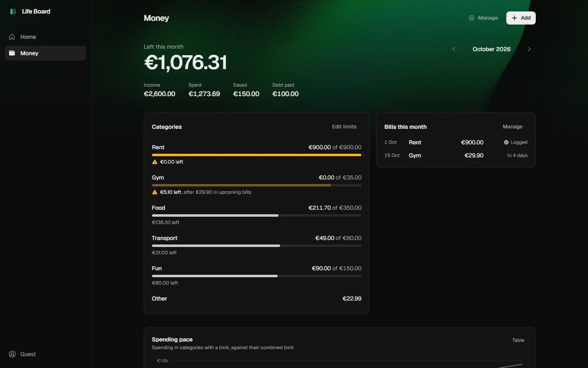Click the €1,076.31 left this month amount
The image size is (588, 368).
[x=185, y=63]
